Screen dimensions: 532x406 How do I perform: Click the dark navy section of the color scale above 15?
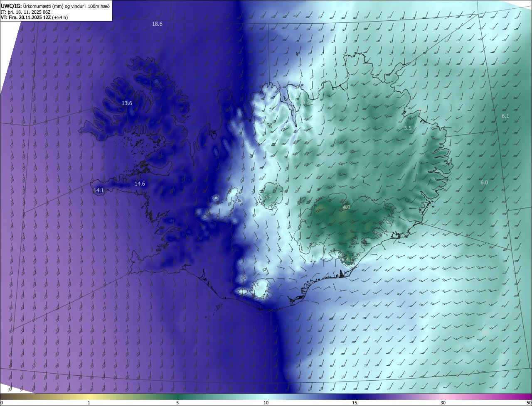tap(355, 397)
